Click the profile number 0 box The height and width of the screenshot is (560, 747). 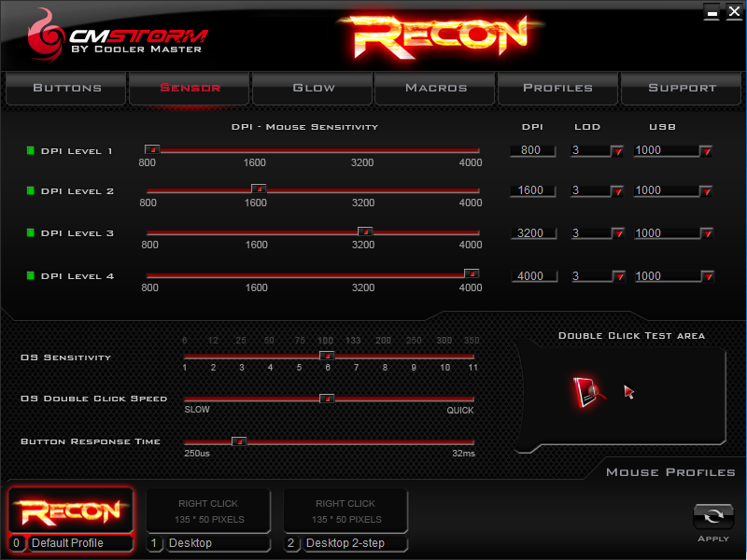(17, 543)
